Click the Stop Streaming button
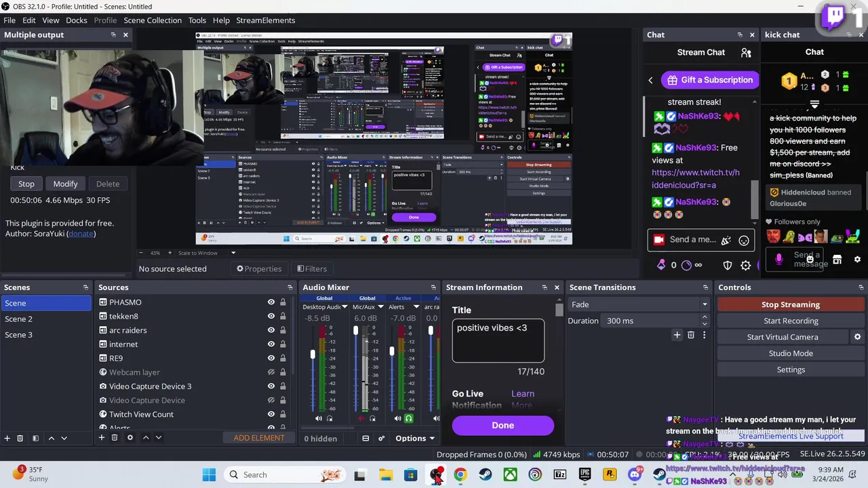Image resolution: width=868 pixels, height=488 pixels. tap(791, 305)
